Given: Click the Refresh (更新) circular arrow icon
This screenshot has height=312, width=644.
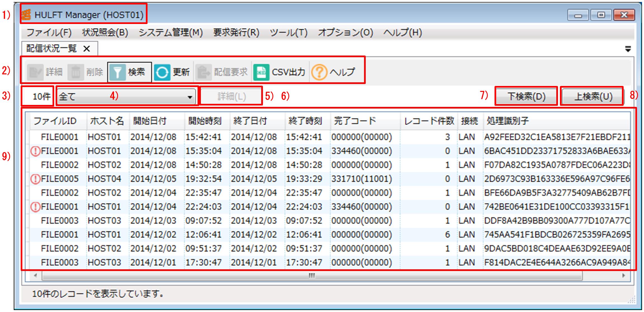Looking at the screenshot, I should 162,73.
